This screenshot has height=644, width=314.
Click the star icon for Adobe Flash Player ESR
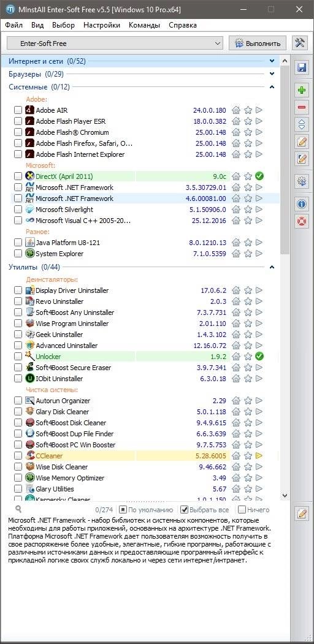[248, 121]
